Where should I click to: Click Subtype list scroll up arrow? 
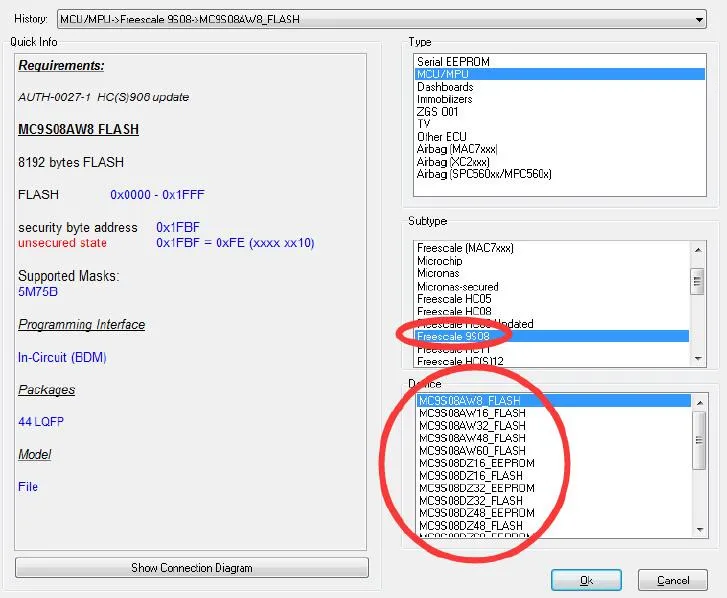pyautogui.click(x=698, y=250)
